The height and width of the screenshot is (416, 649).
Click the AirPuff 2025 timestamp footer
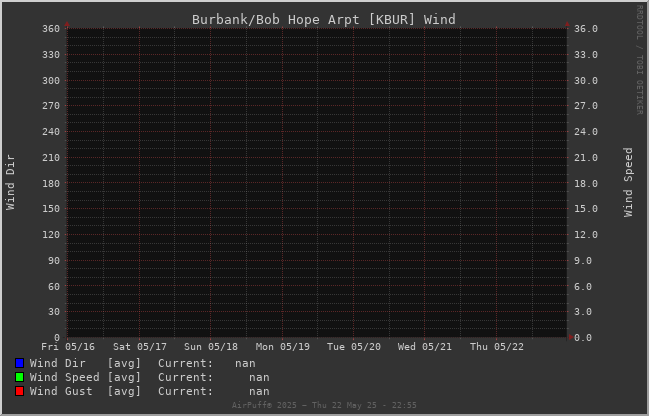(x=324, y=405)
